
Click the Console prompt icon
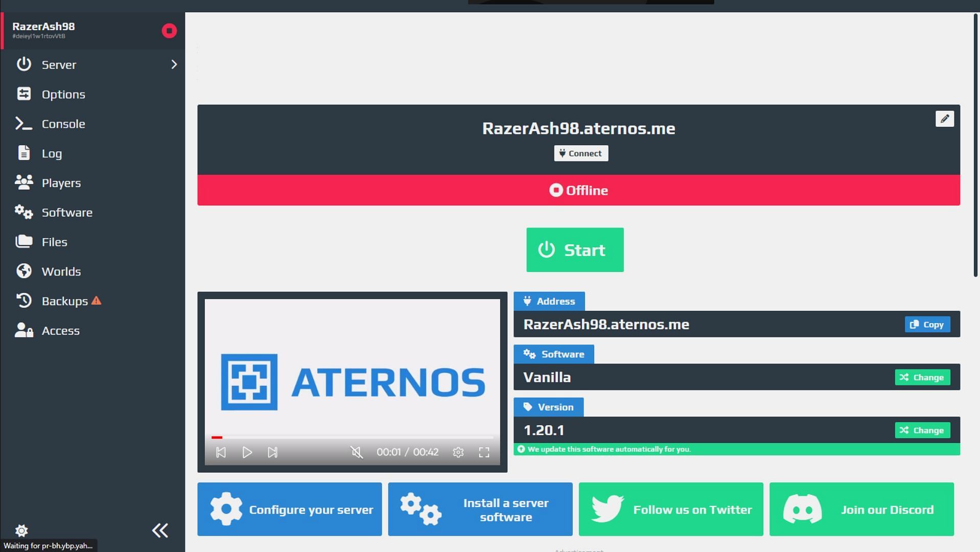point(24,123)
